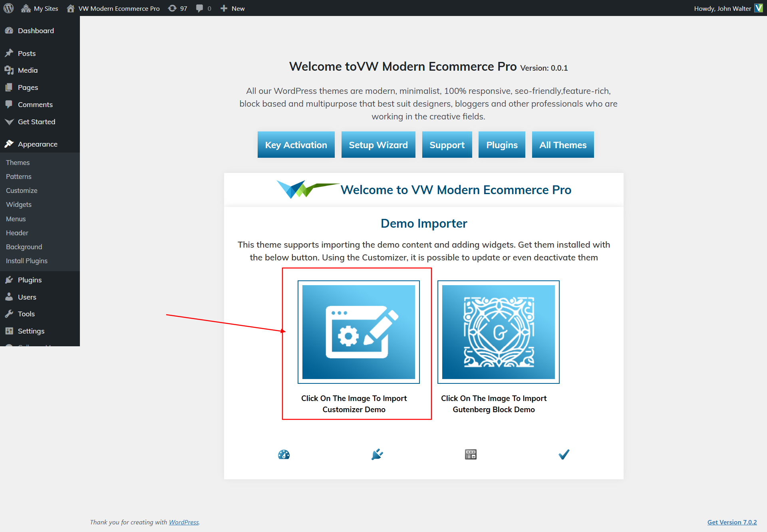
Task: Click Get Version 7.0.2 link
Action: [x=732, y=522]
